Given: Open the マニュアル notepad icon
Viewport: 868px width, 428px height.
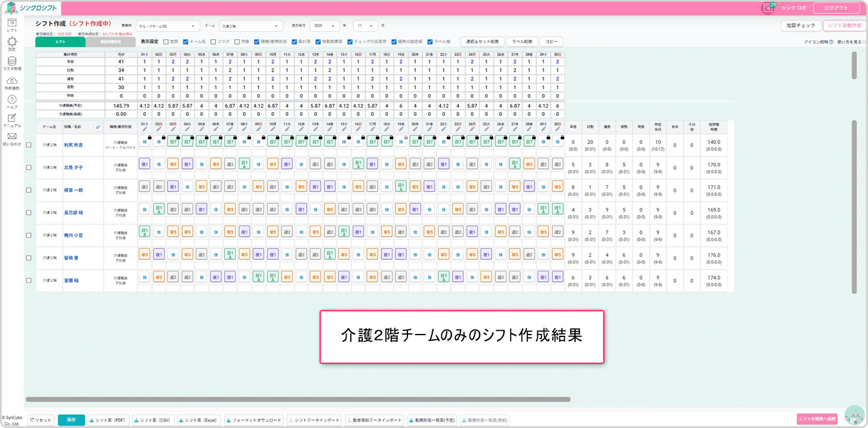Looking at the screenshot, I should pyautogui.click(x=11, y=118).
